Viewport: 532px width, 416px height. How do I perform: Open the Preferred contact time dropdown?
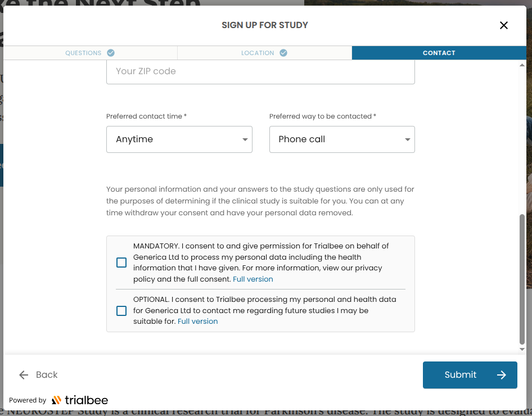pyautogui.click(x=179, y=139)
